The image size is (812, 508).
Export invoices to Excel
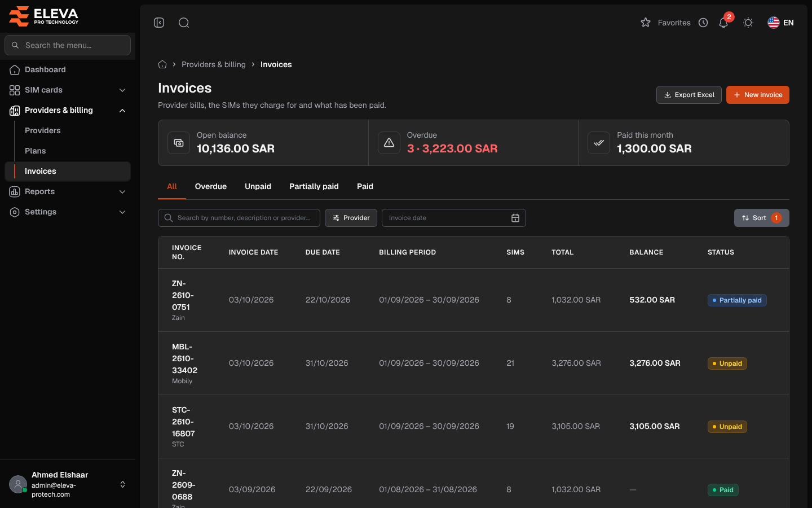(689, 95)
